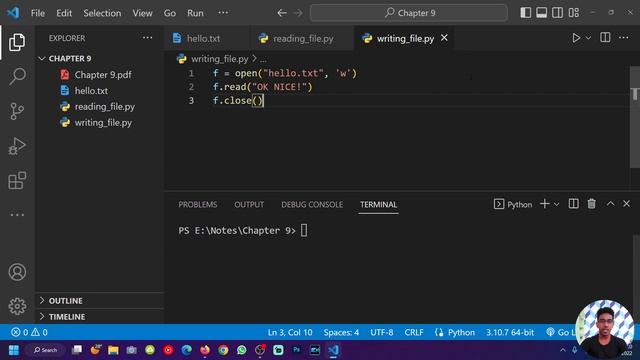
Task: Open the File menu
Action: [38, 13]
